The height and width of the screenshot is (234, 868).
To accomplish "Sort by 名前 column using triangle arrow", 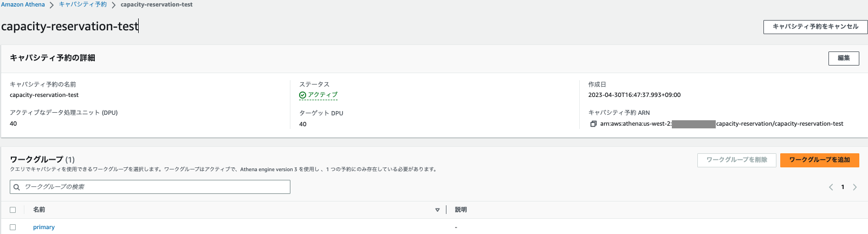I will [437, 210].
